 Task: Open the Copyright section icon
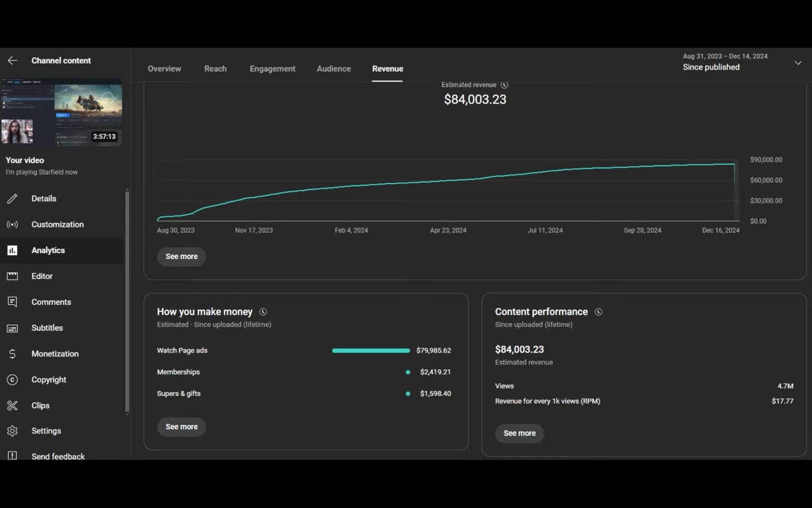tap(12, 379)
